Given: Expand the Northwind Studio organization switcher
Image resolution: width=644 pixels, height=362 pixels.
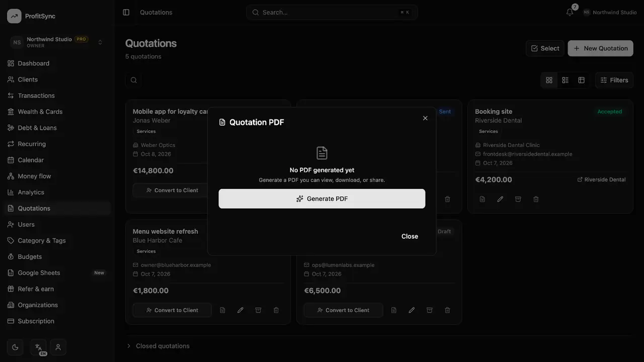Looking at the screenshot, I should click(x=57, y=42).
